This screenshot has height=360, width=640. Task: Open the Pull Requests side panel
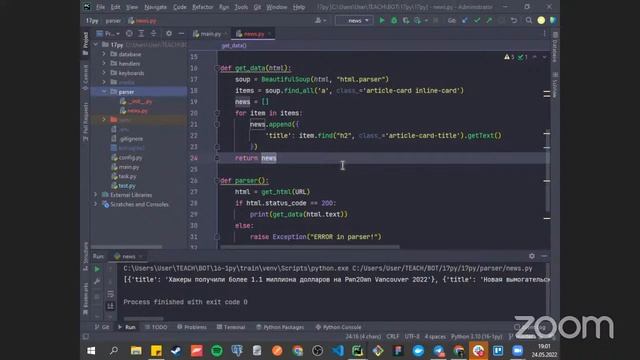[85, 122]
